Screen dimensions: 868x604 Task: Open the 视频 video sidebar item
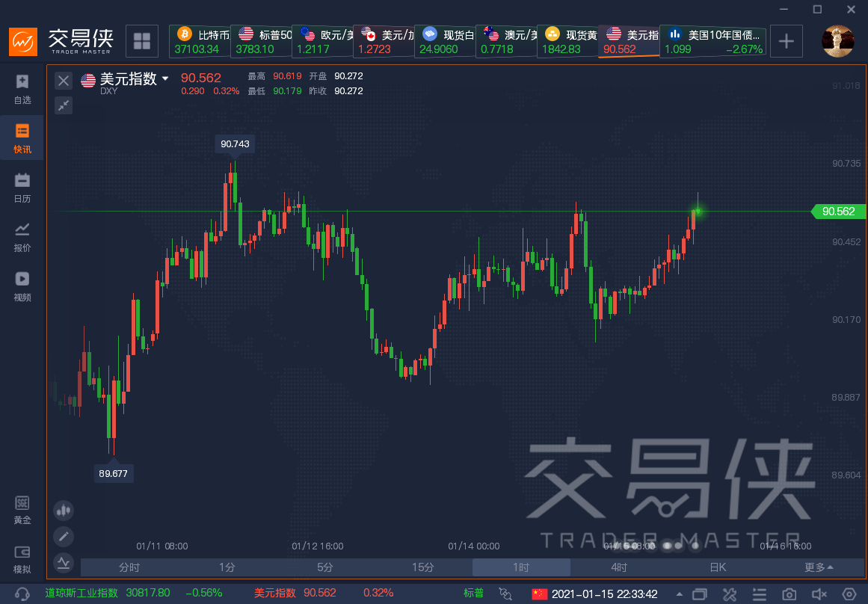tap(22, 286)
